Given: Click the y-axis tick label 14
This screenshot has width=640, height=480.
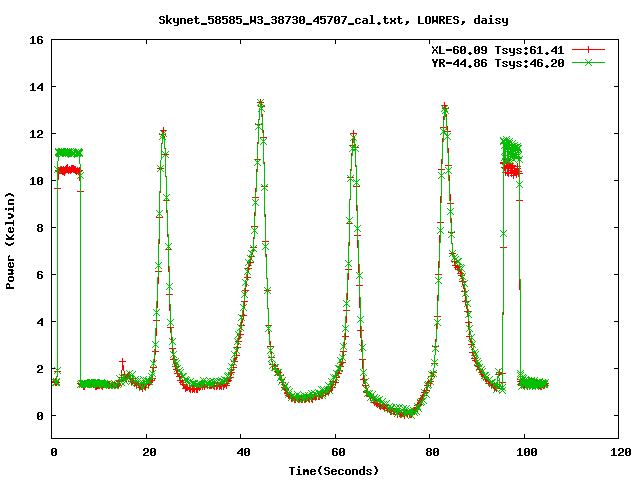Looking at the screenshot, I should 36,87.
